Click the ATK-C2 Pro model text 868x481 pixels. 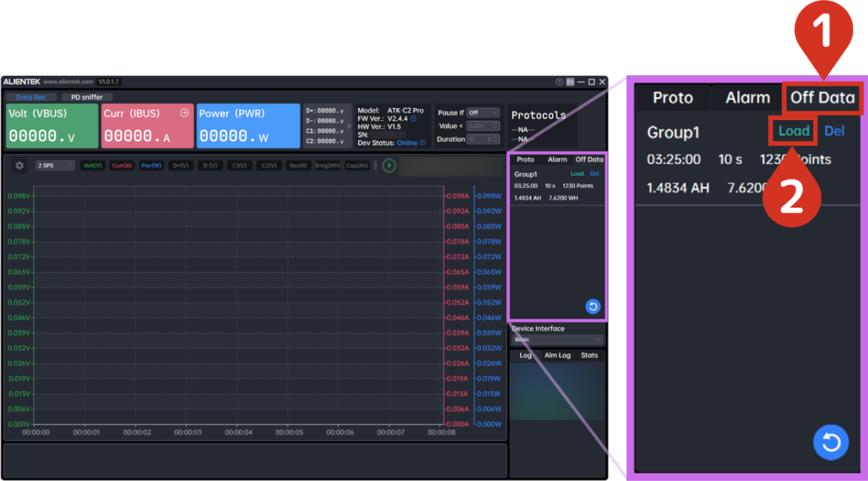(x=406, y=111)
